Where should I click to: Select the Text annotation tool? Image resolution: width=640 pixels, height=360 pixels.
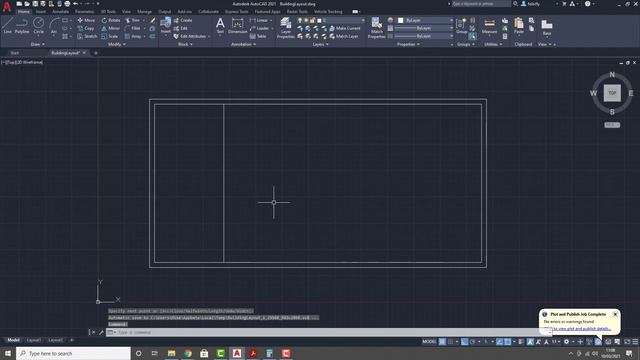click(220, 25)
